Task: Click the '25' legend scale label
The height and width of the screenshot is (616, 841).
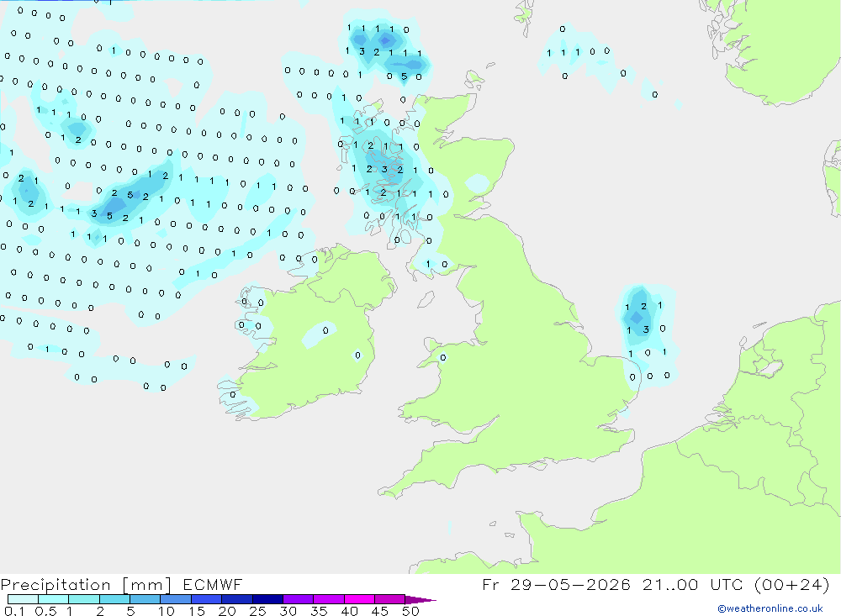Action: coord(258,611)
